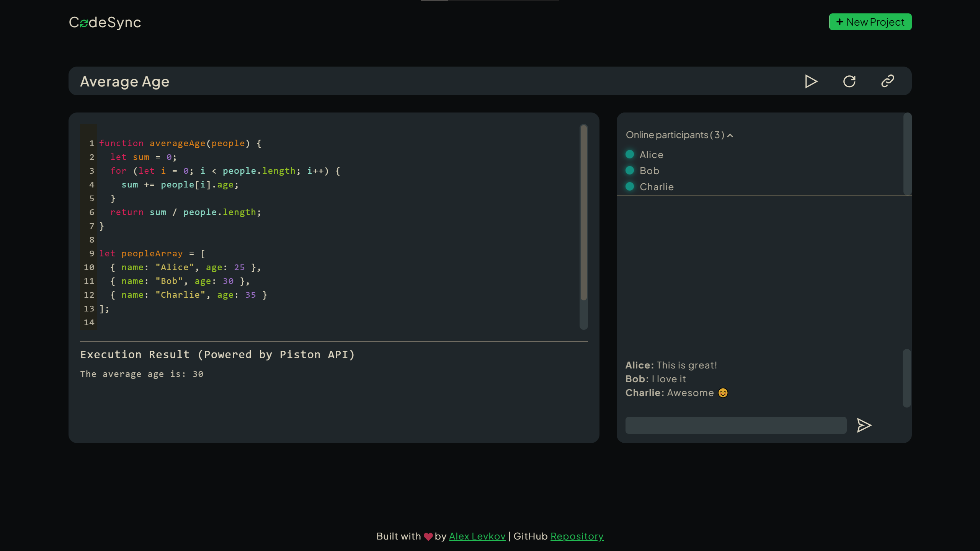Viewport: 980px width, 551px height.
Task: Open the GitHub Repository link
Action: (x=577, y=536)
